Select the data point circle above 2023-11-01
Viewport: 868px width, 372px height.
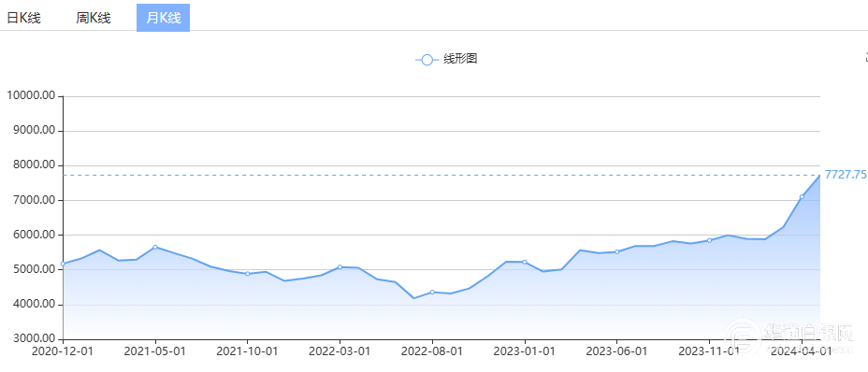click(709, 240)
